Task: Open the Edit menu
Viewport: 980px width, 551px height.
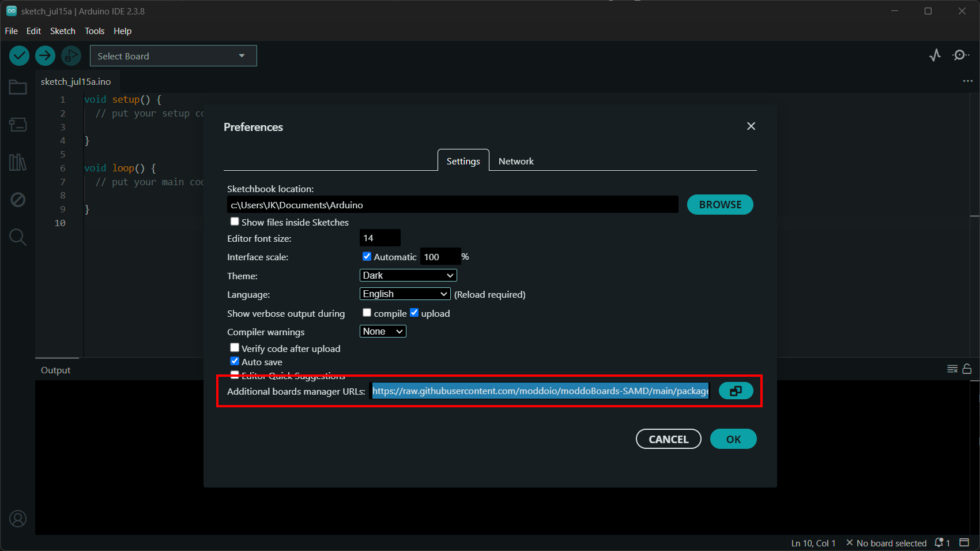Action: tap(33, 31)
